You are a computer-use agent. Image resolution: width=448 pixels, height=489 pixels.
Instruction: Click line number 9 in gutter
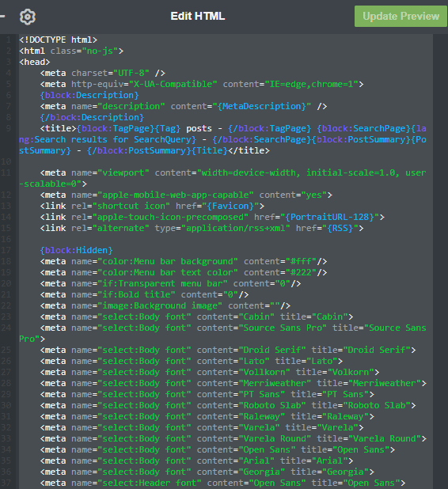click(x=9, y=128)
